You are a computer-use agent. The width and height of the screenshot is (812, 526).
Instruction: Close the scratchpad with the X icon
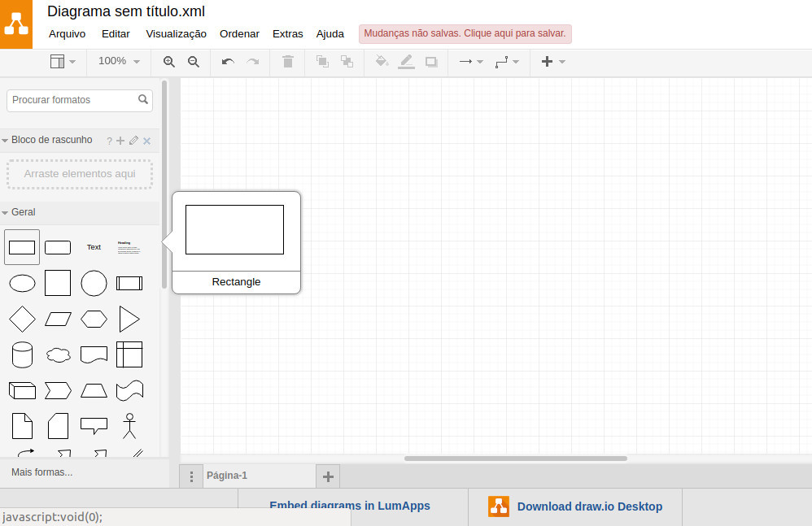pos(147,141)
